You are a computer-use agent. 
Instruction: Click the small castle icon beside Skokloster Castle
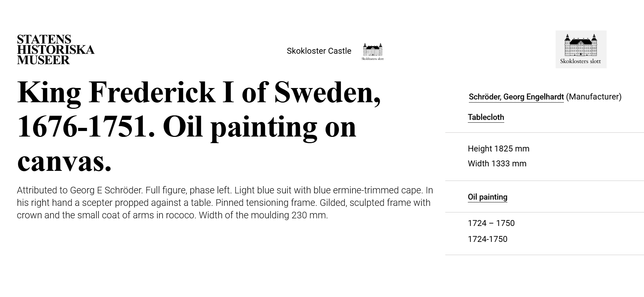(372, 52)
